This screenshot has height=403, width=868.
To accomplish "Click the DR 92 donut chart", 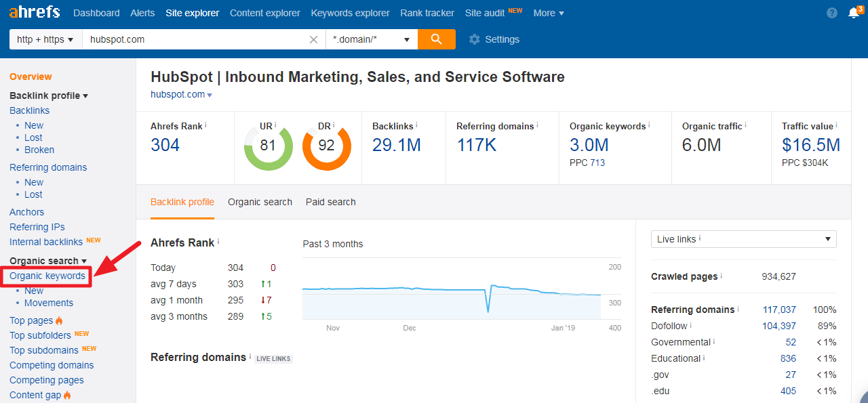I will coord(326,146).
